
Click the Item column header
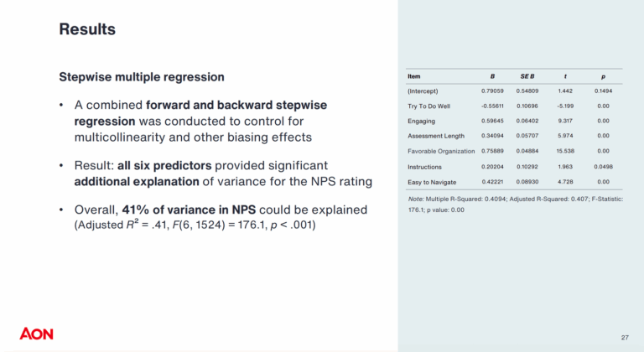pyautogui.click(x=413, y=76)
